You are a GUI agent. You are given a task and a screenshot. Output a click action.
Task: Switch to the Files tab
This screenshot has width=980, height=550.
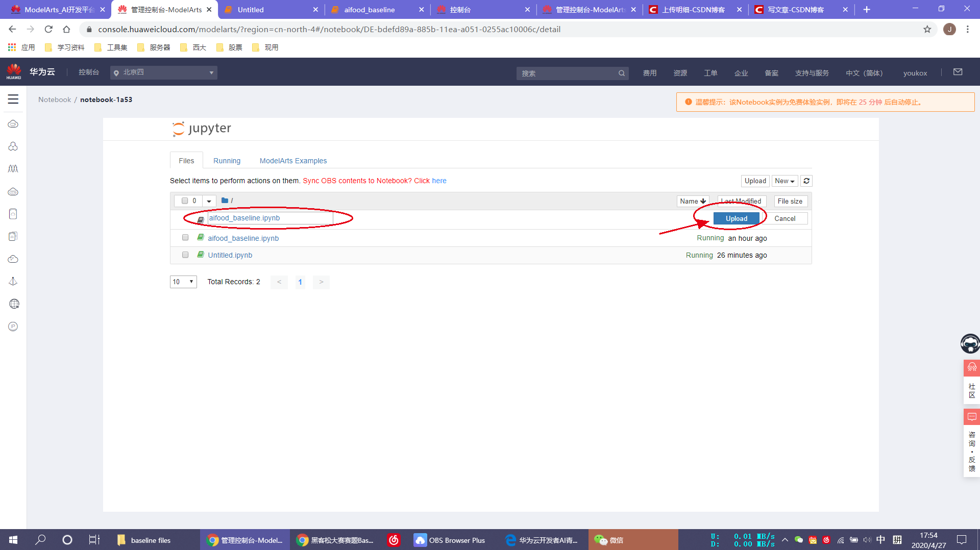(x=186, y=160)
